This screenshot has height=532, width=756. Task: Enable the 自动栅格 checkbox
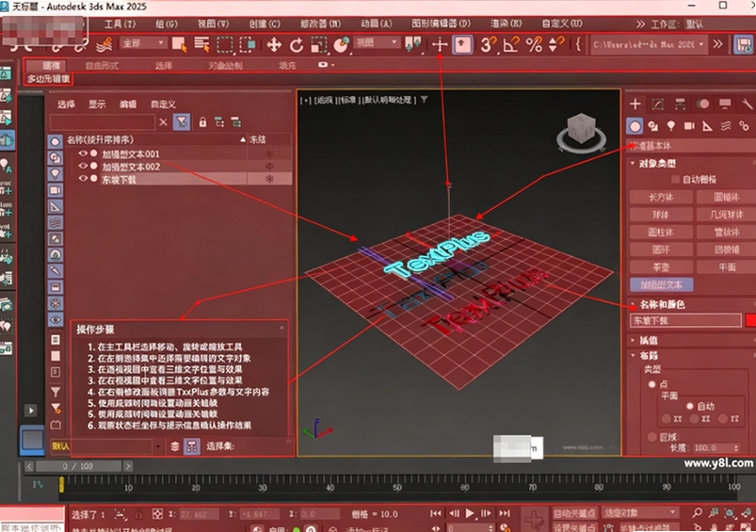pyautogui.click(x=675, y=180)
